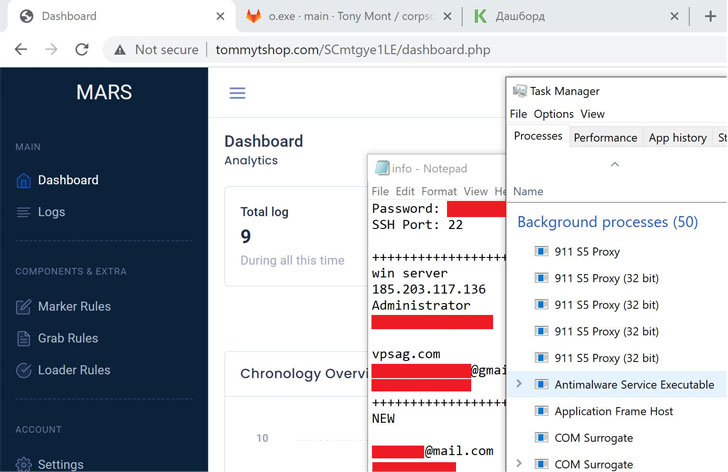Click the Not secure warning icon
Viewport: 728px width, 472px height.
point(120,50)
